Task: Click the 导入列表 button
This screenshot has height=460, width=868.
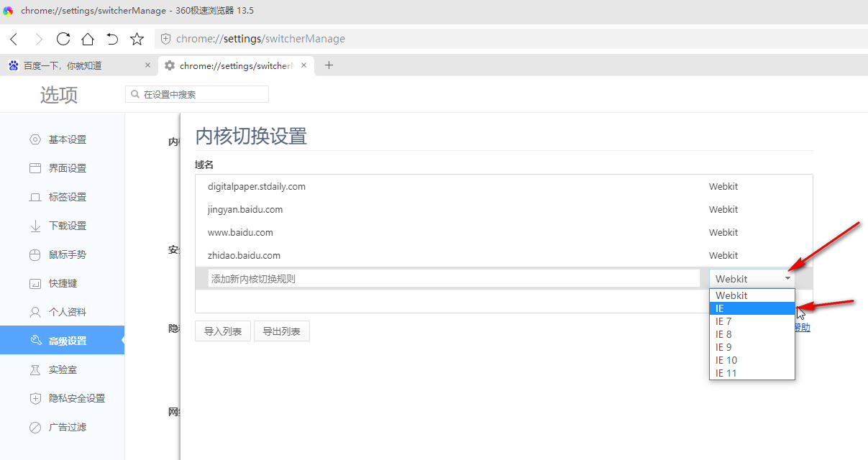Action: [222, 331]
